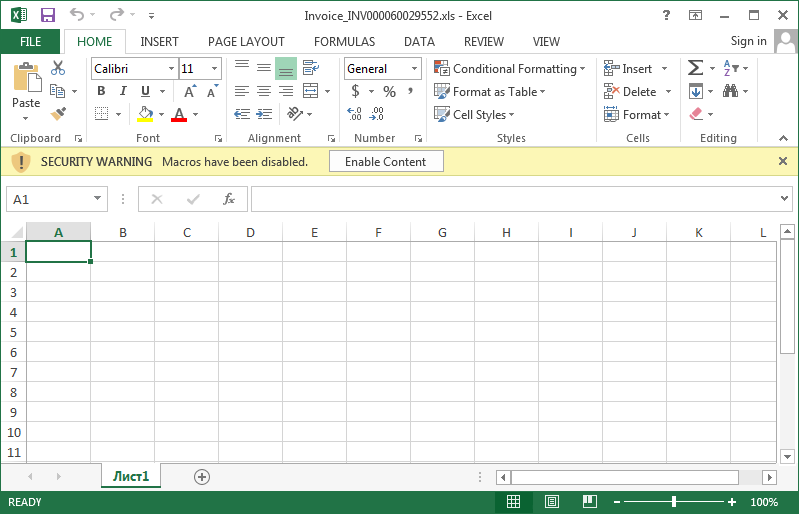799x514 pixels.
Task: Middle align cell contents
Action: coord(263,68)
